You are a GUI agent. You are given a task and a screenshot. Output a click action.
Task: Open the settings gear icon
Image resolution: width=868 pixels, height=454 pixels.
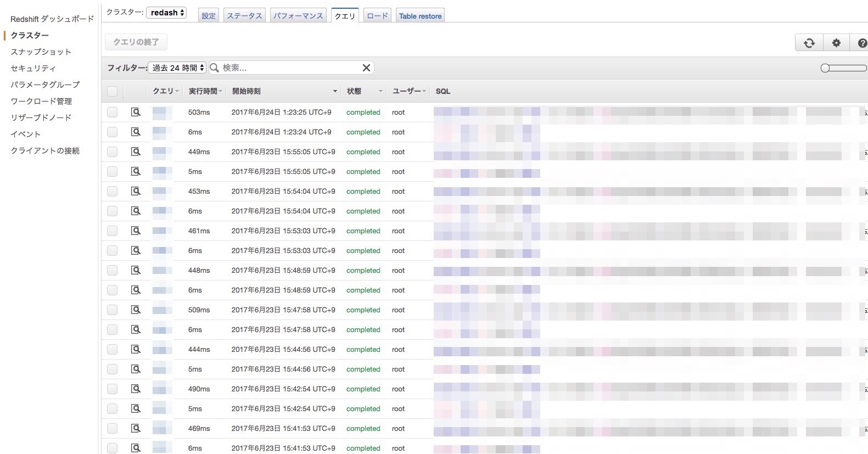pos(836,43)
